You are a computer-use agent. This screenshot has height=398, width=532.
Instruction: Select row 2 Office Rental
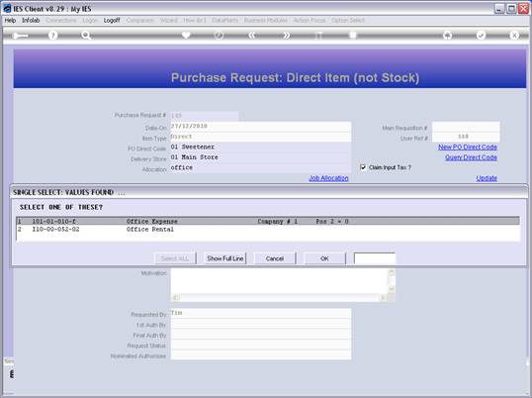click(268, 230)
